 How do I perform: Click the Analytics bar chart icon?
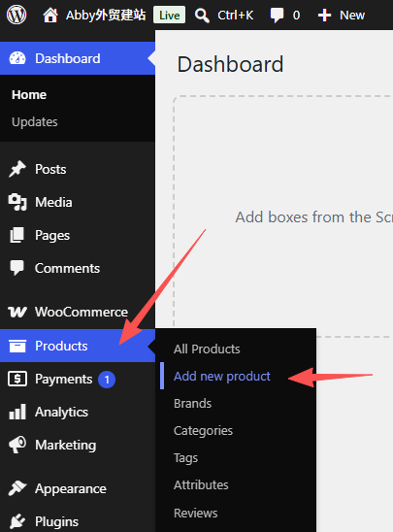pyautogui.click(x=17, y=412)
